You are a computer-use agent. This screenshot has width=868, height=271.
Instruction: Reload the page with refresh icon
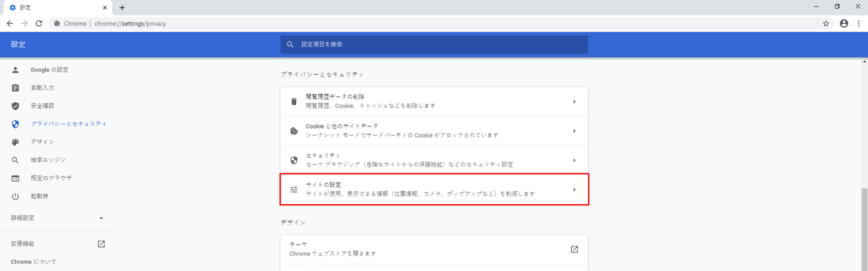[x=39, y=23]
